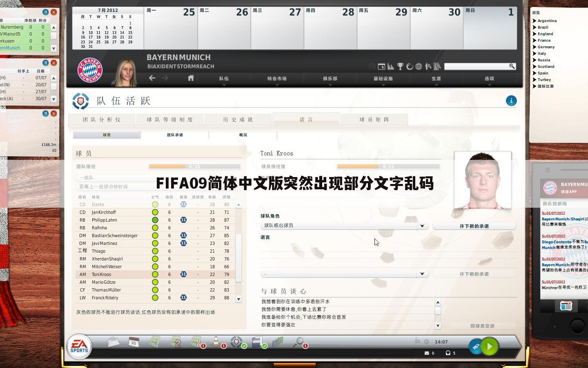This screenshot has width=588, height=368.
Task: Open the bar chart statistics icon
Action: (x=391, y=66)
